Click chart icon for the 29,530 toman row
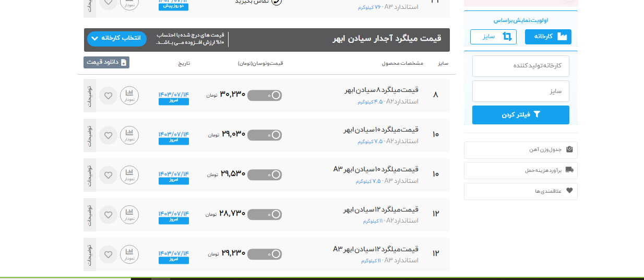Viewport: 644px width, 280px height. point(129,175)
